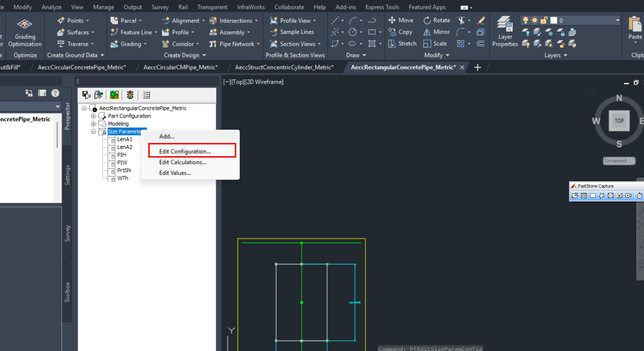Click the Erase tool icon
Image resolution: width=644 pixels, height=351 pixels.
click(481, 20)
